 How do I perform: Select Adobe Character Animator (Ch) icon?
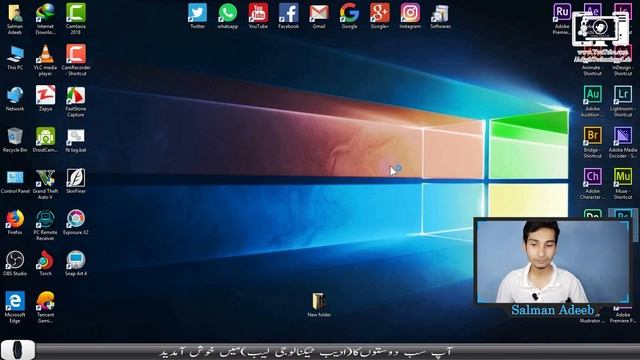(592, 178)
